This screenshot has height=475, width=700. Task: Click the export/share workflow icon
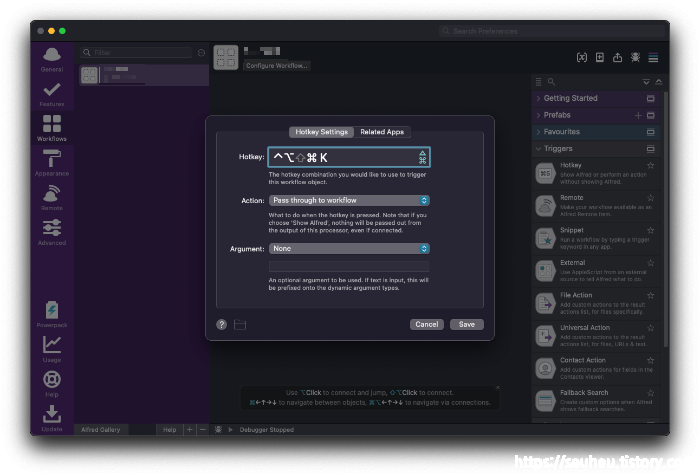click(617, 58)
